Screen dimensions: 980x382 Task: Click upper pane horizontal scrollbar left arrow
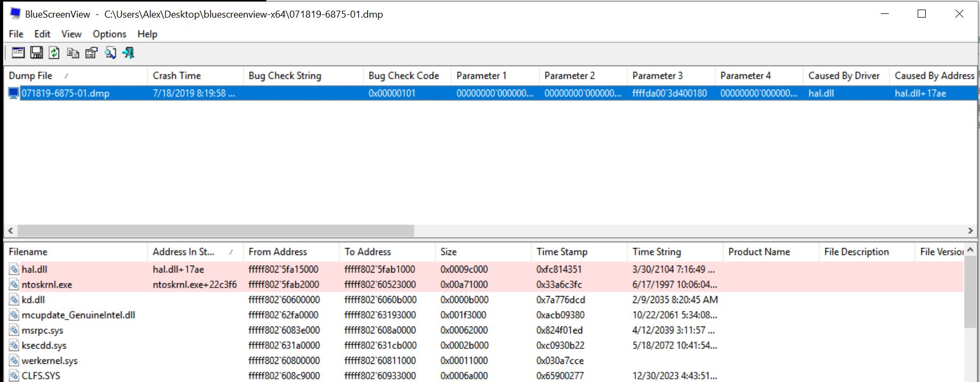(10, 230)
